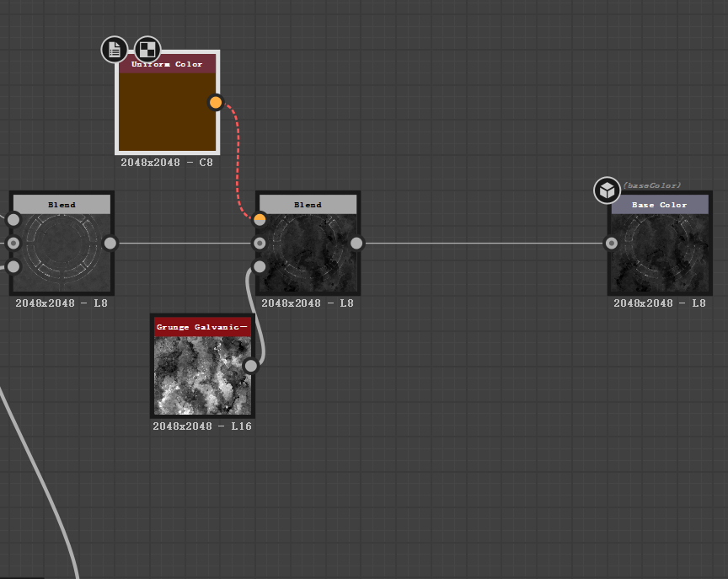This screenshot has height=579, width=728.
Task: Open the middle input slot of left Blend
Action: (13, 243)
